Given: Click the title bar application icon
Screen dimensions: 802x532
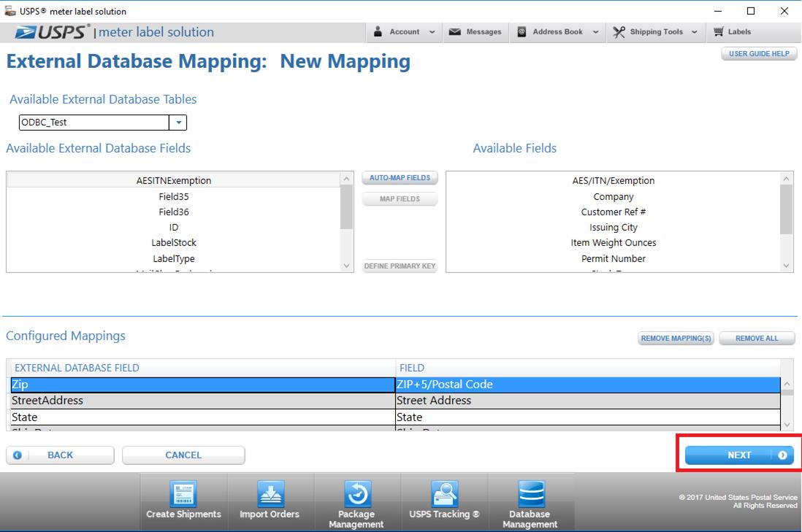Looking at the screenshot, I should [9, 11].
